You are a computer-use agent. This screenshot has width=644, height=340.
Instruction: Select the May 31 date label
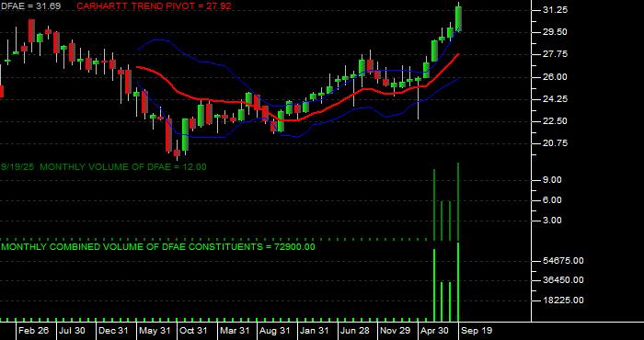click(x=154, y=331)
